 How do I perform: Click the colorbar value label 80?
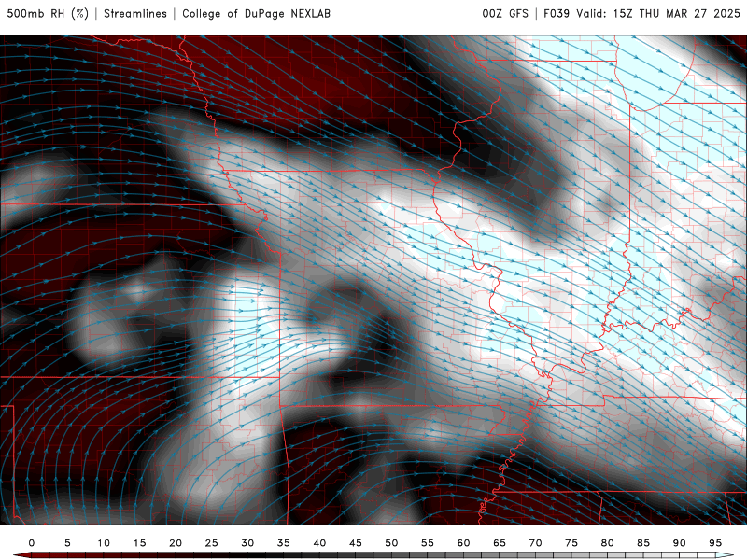click(607, 543)
